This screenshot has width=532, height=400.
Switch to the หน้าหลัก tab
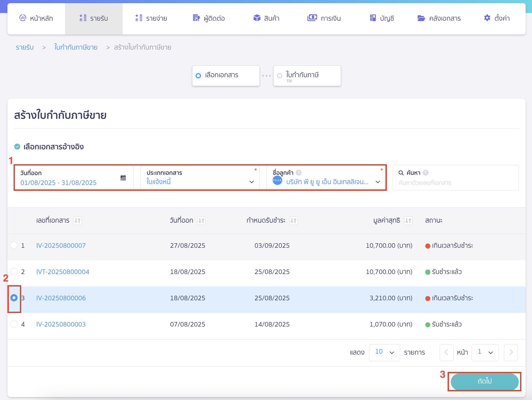pos(36,18)
